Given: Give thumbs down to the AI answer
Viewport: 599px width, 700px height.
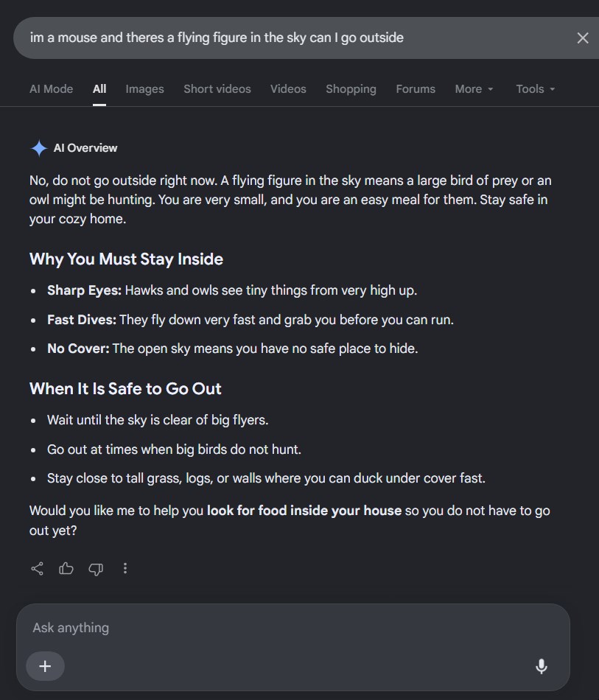Looking at the screenshot, I should [x=96, y=569].
